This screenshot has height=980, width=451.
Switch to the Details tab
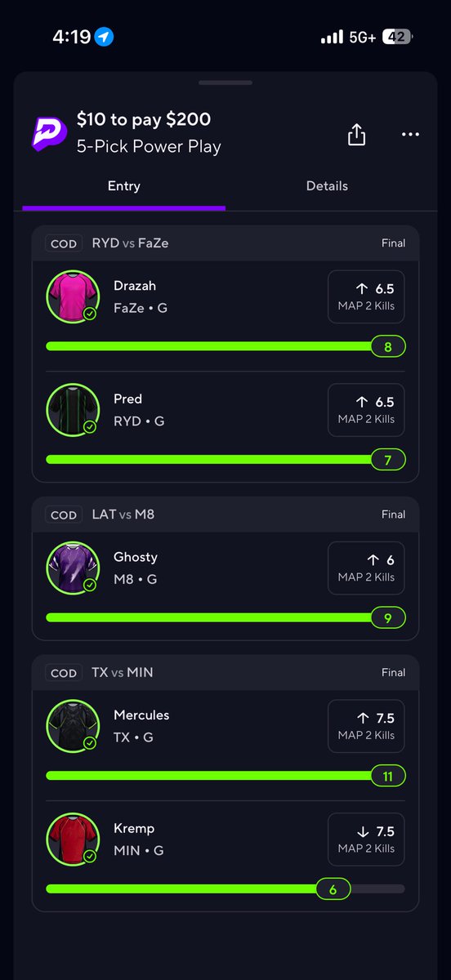[327, 186]
